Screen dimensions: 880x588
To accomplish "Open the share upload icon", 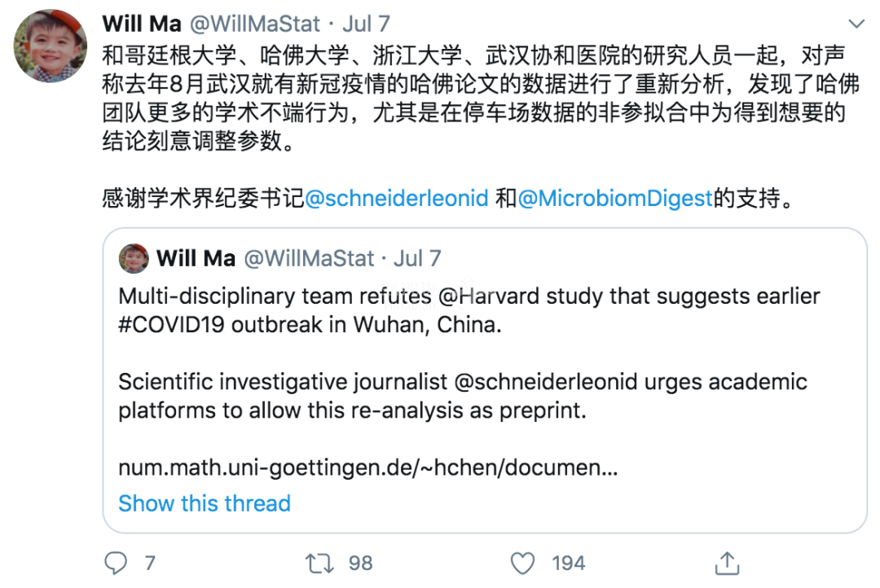I will [726, 563].
